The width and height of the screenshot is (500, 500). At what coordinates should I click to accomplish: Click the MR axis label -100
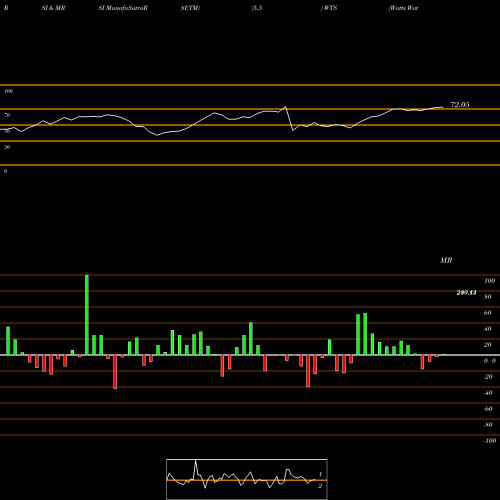coord(490,441)
